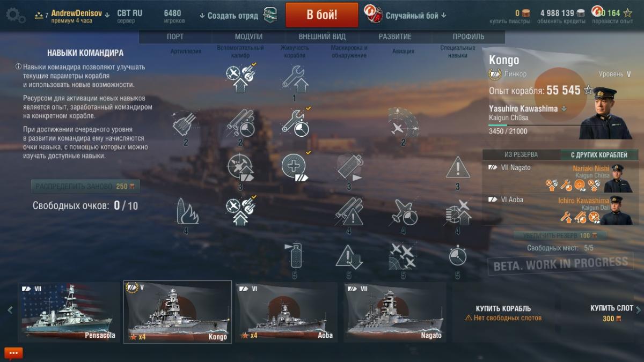
Task: Open the 'Профиль' tab
Action: click(468, 36)
